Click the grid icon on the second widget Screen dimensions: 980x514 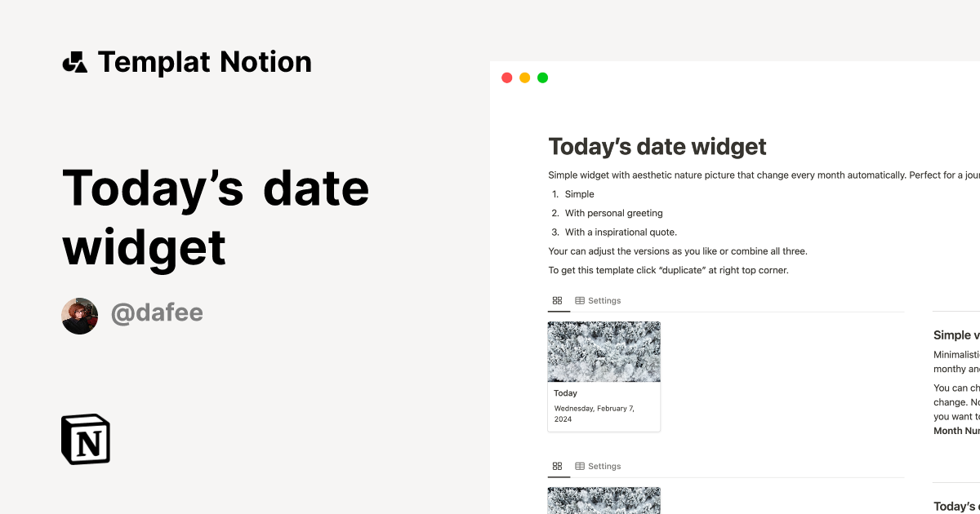click(x=558, y=466)
